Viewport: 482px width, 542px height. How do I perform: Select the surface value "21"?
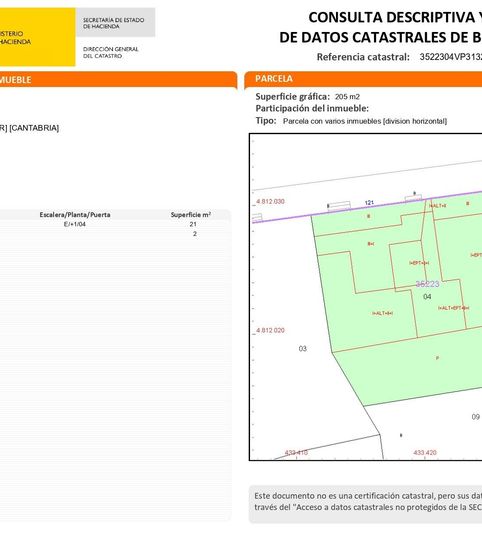click(193, 224)
